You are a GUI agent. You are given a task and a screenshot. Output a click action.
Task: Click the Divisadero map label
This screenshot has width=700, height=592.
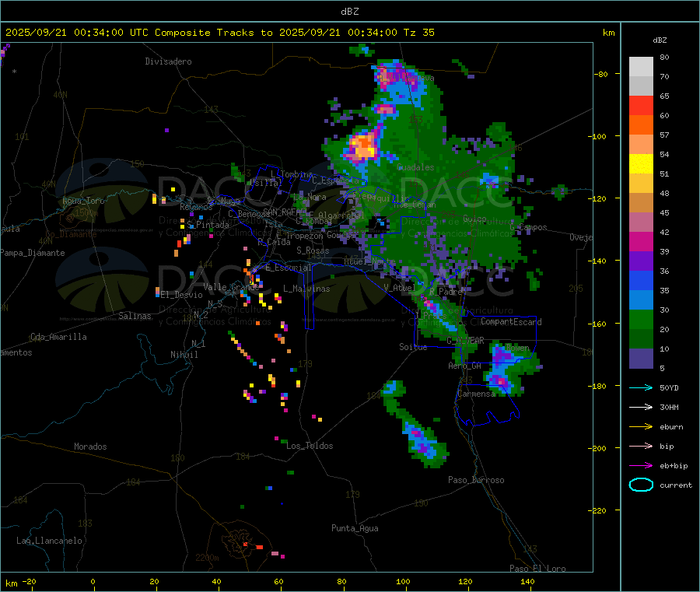tap(168, 61)
